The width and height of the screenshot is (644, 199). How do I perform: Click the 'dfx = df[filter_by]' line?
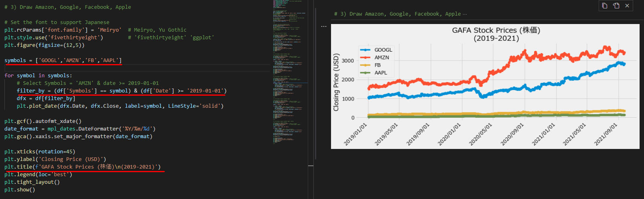tap(46, 98)
